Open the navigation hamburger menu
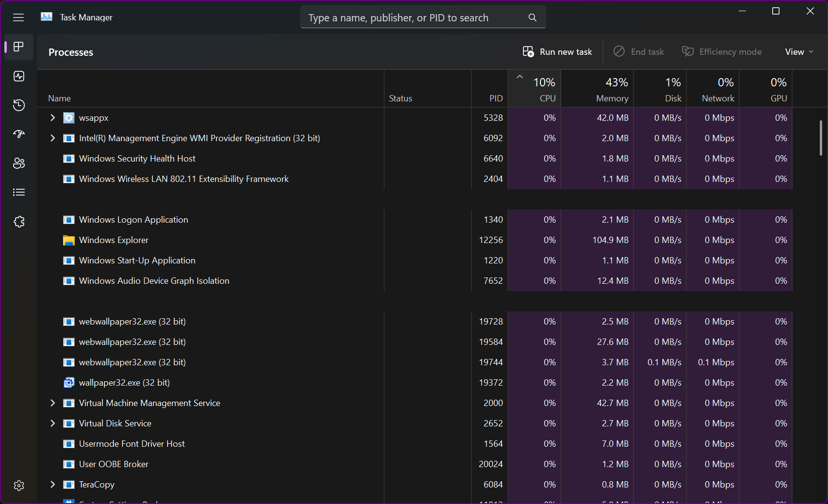 [18, 17]
